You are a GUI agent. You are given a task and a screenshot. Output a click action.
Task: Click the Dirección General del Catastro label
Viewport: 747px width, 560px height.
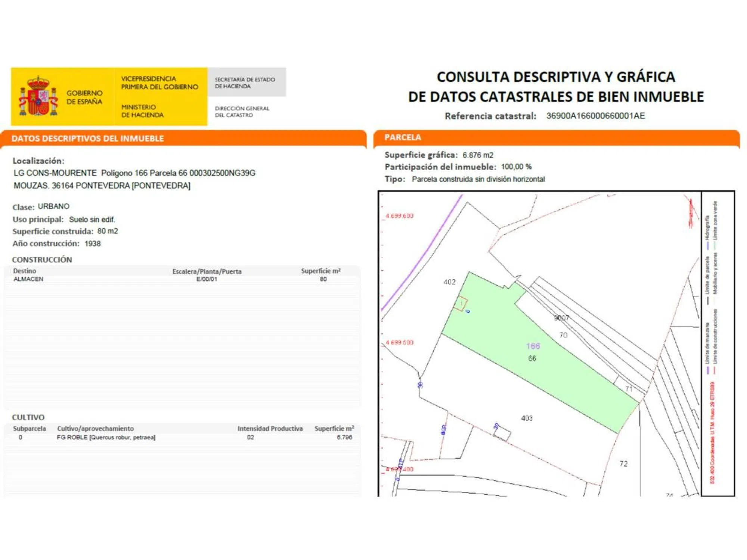click(x=242, y=112)
